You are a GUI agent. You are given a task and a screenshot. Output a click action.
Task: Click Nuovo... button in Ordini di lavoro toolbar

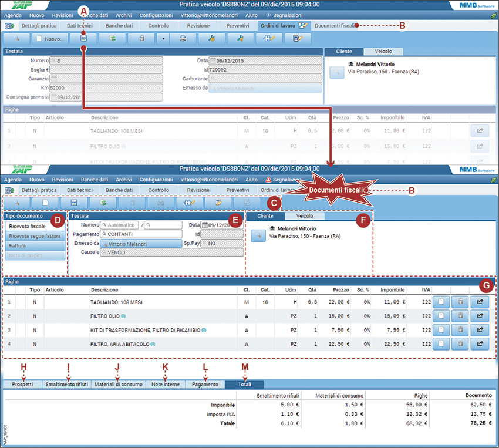pos(50,39)
